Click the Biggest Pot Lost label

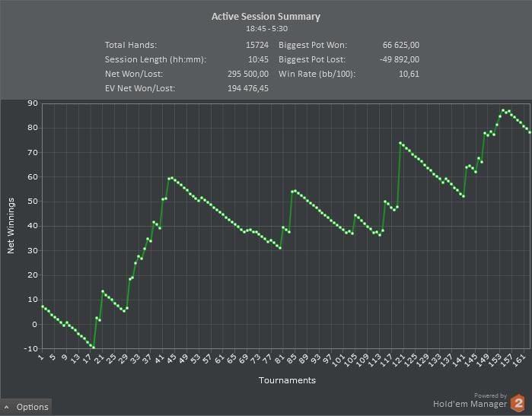(312, 59)
